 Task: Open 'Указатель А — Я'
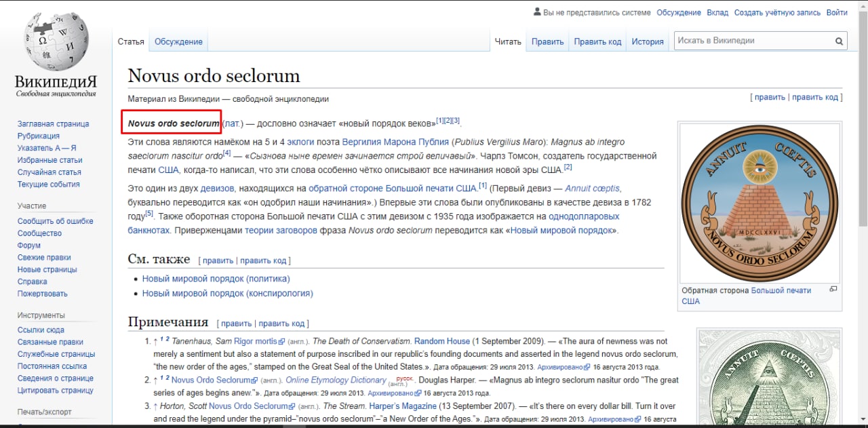pyautogui.click(x=47, y=148)
